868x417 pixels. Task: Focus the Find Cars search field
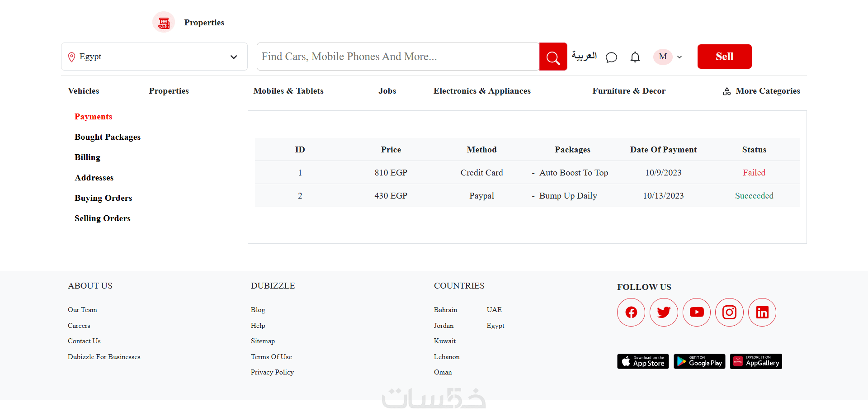pyautogui.click(x=398, y=57)
